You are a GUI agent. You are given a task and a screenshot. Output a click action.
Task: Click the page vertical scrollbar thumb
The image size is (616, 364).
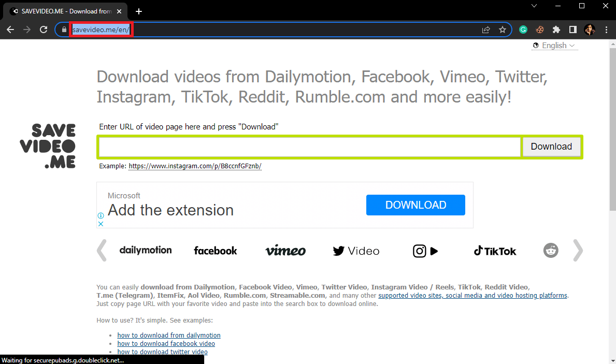pos(612,129)
